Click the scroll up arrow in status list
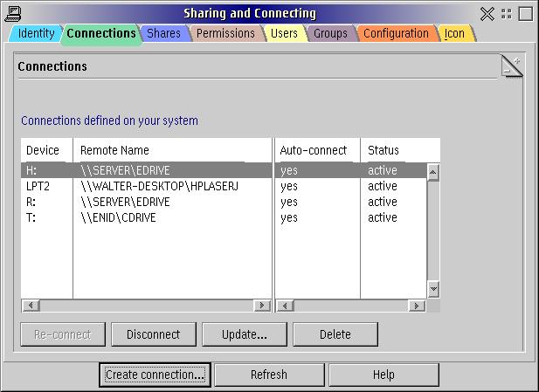Screen dimensions: 539x392 tap(432, 173)
